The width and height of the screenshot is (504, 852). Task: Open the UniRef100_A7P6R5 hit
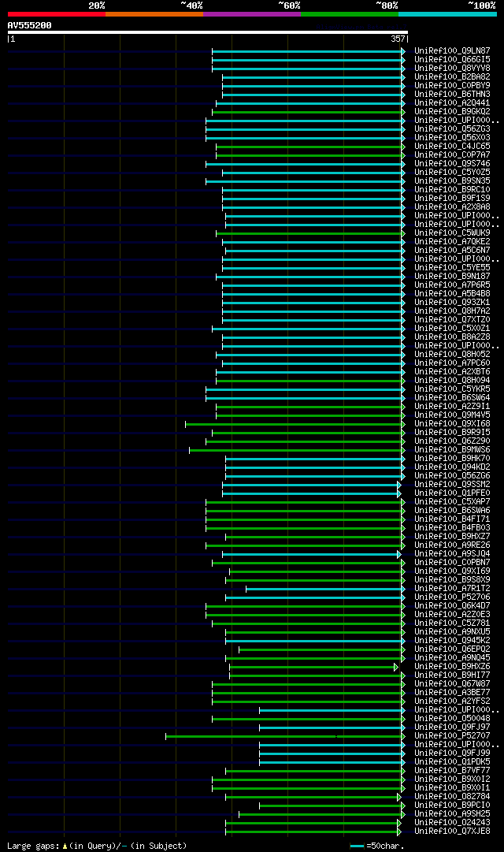(x=452, y=285)
